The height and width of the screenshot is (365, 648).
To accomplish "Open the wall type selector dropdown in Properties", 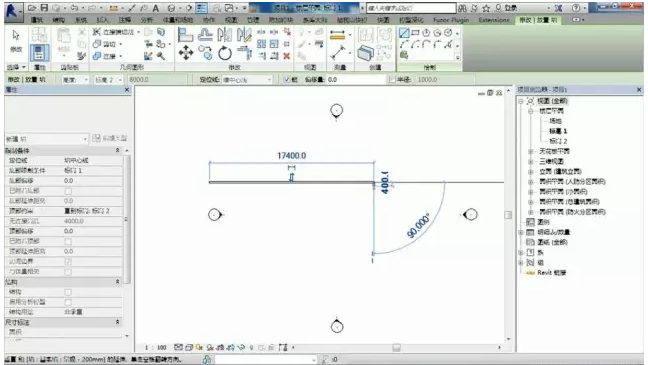I will click(x=46, y=139).
